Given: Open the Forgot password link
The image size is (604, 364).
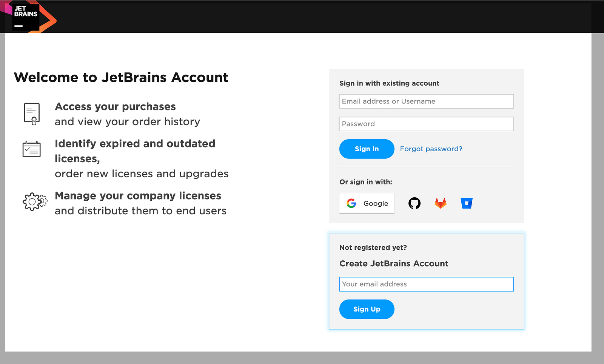Looking at the screenshot, I should tap(431, 149).
